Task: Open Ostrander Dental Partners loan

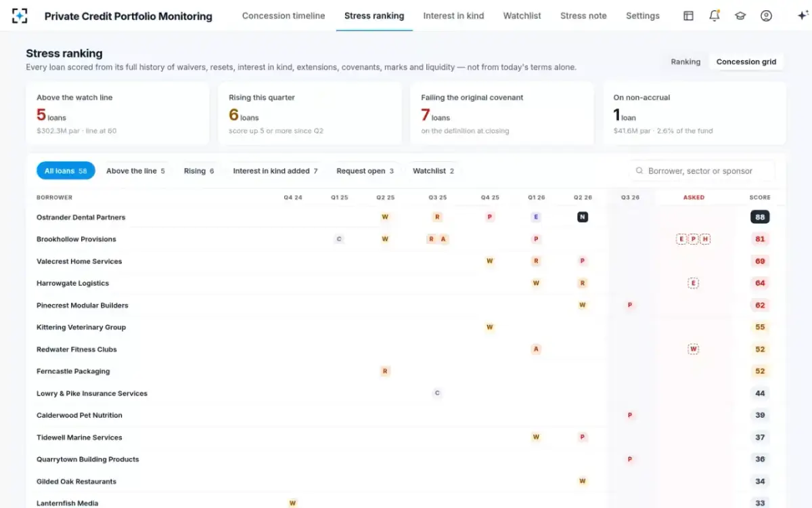Action: [81, 217]
